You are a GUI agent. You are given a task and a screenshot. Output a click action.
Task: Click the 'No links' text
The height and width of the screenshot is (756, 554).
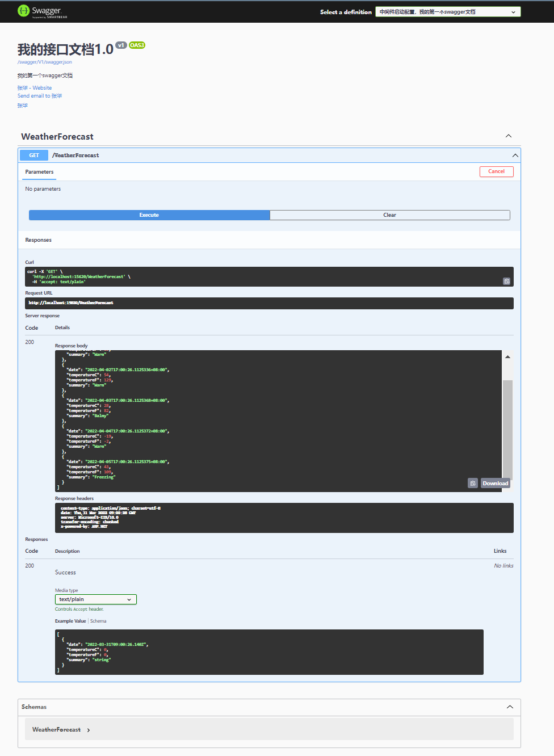point(503,566)
